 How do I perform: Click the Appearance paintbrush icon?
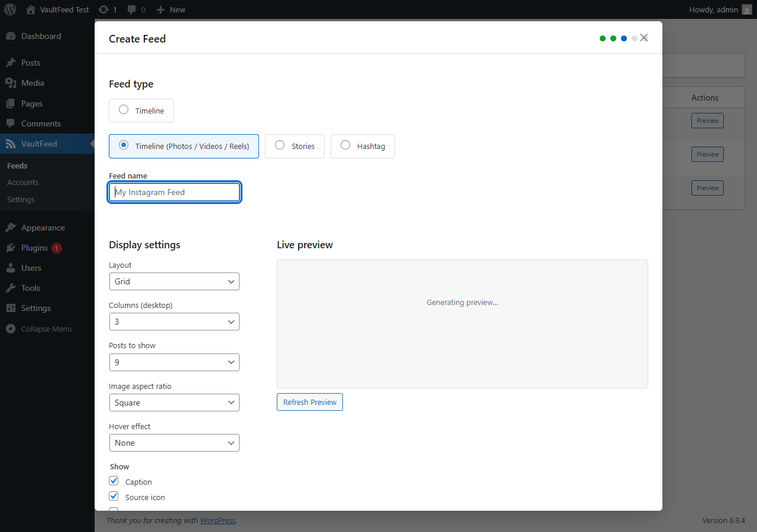pyautogui.click(x=11, y=228)
